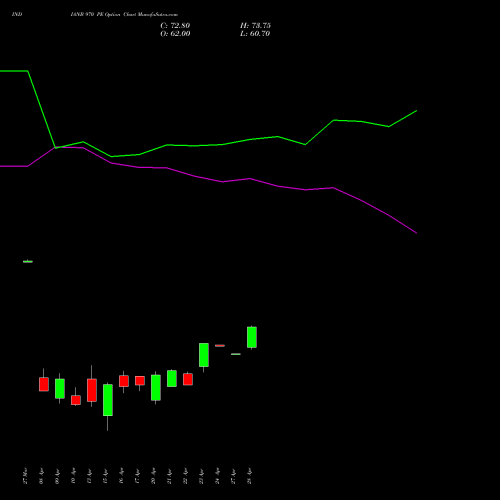
Task: Click the '23 Apr' date axis label
Action: tap(201, 476)
